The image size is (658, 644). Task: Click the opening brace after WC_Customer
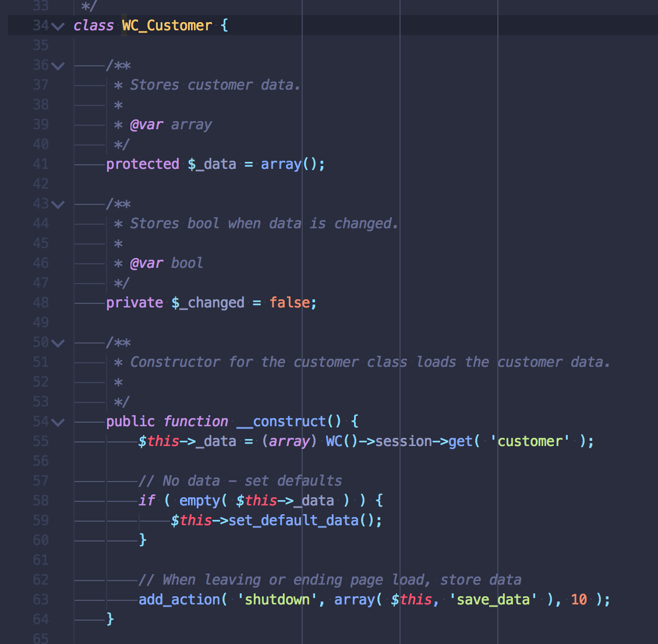pos(225,26)
